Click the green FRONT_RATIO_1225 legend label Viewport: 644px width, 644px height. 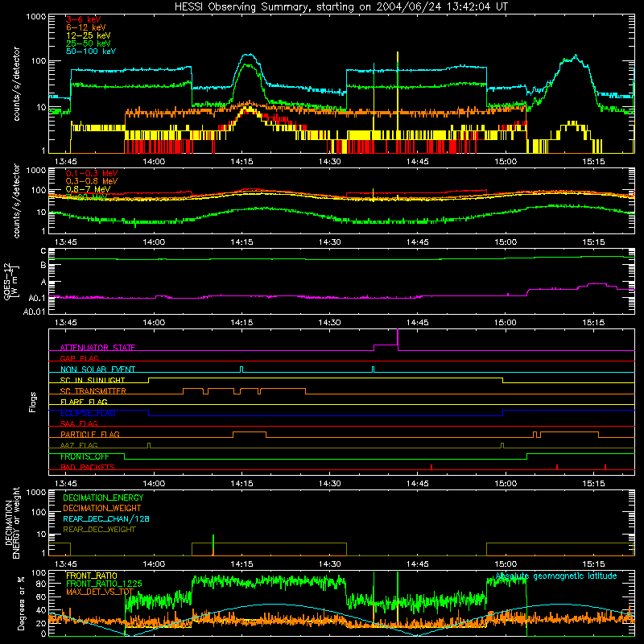104,584
